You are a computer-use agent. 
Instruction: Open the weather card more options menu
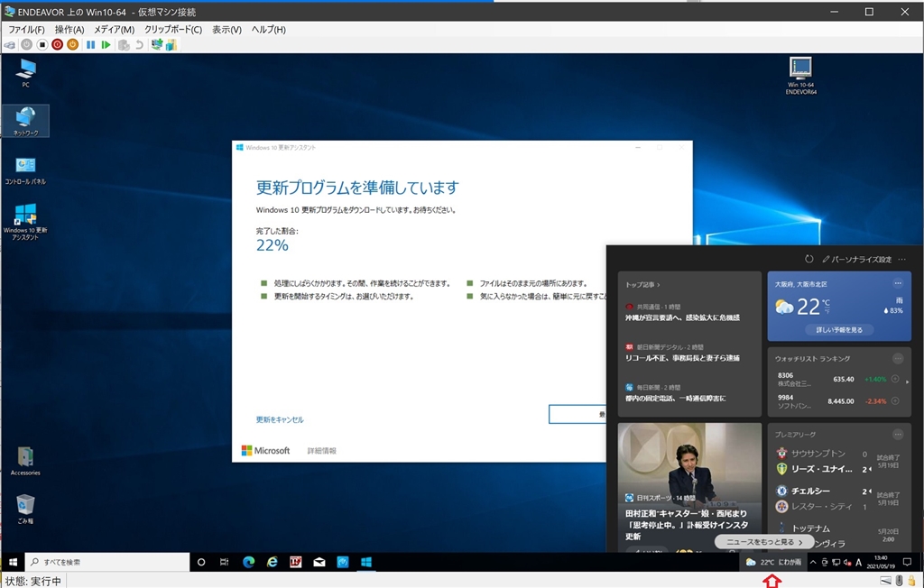898,283
